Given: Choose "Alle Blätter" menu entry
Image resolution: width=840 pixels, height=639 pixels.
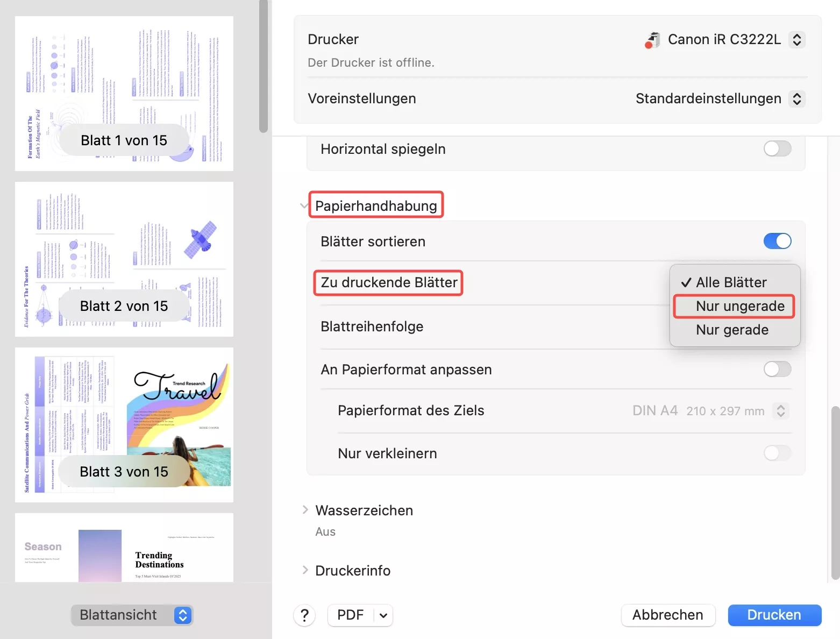Looking at the screenshot, I should tap(731, 282).
